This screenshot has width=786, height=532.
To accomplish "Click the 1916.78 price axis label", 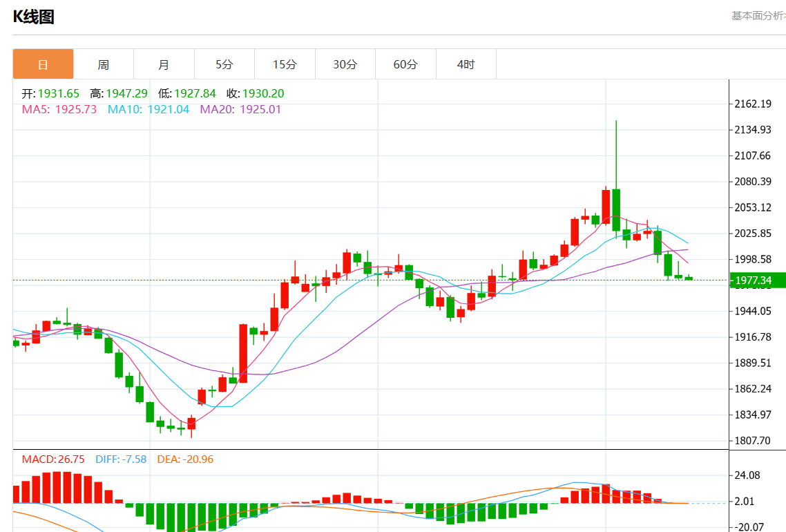I will [x=753, y=337].
